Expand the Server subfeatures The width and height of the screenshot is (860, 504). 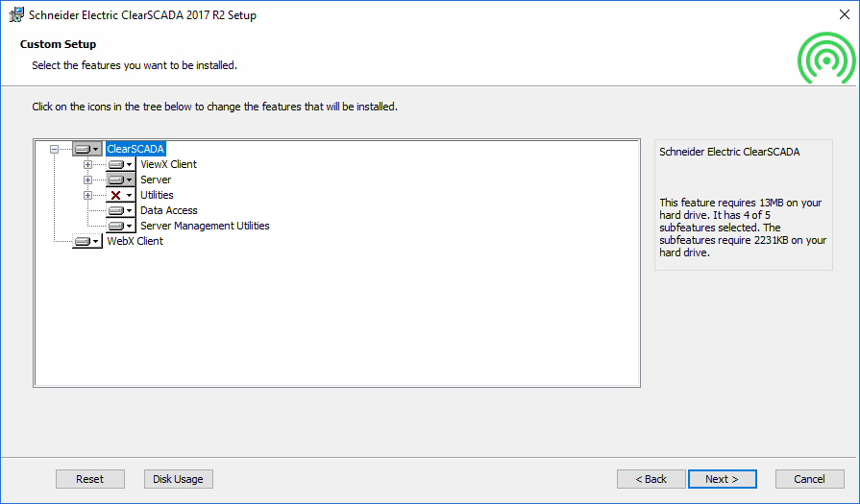87,180
